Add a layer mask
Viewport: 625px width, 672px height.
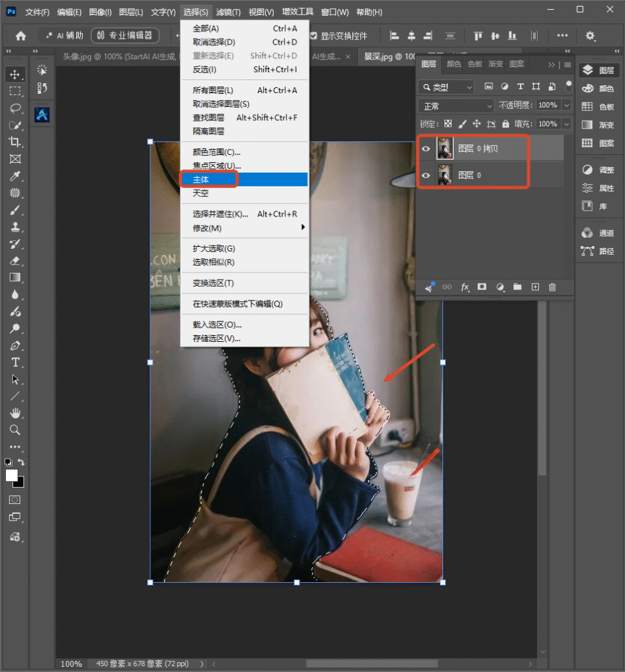482,287
